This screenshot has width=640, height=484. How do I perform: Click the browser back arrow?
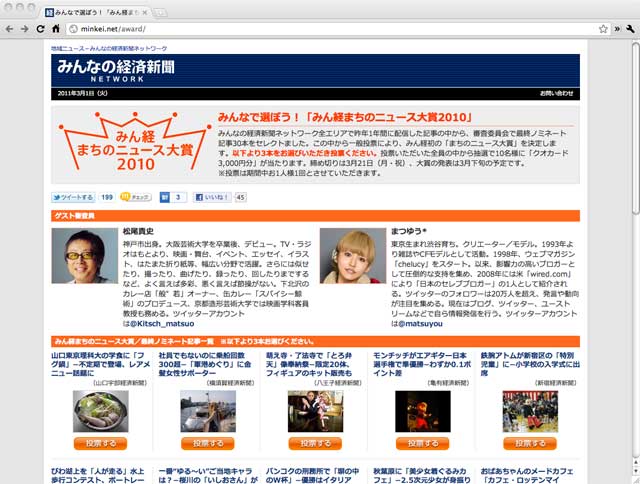coord(9,29)
